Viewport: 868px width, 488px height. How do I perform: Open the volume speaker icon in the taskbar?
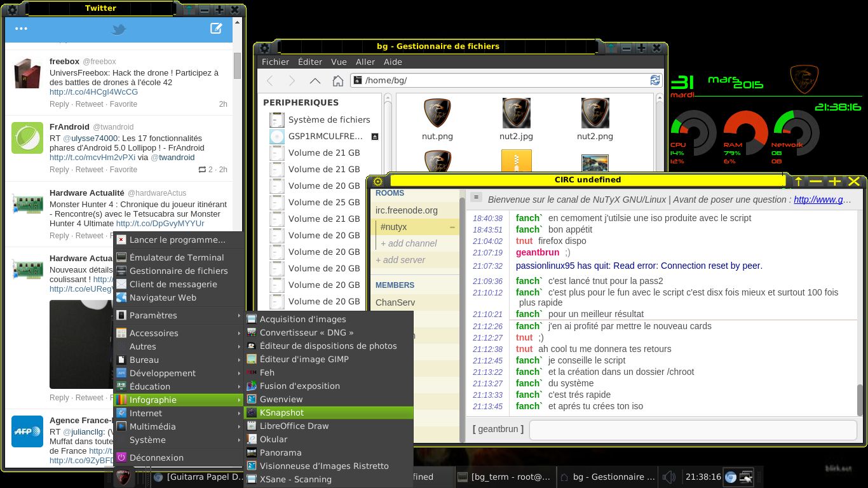pyautogui.click(x=669, y=477)
